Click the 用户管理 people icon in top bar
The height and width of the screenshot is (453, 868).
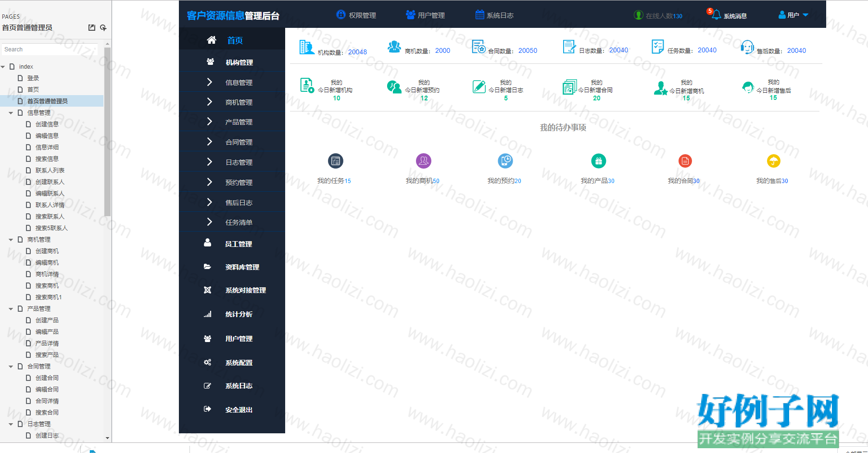410,14
